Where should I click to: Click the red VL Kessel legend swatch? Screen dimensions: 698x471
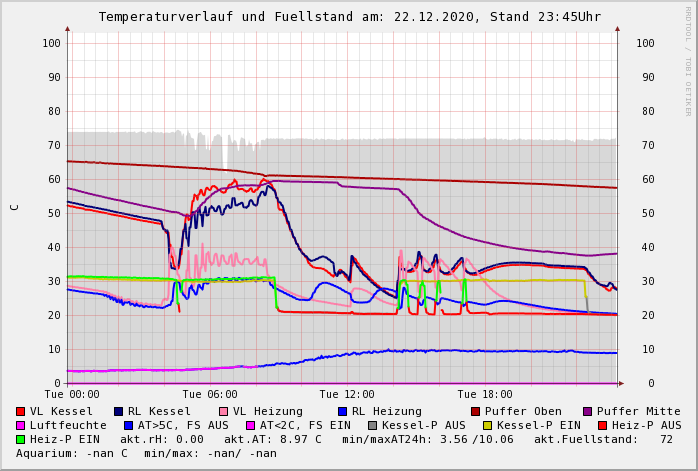[x=21, y=411]
